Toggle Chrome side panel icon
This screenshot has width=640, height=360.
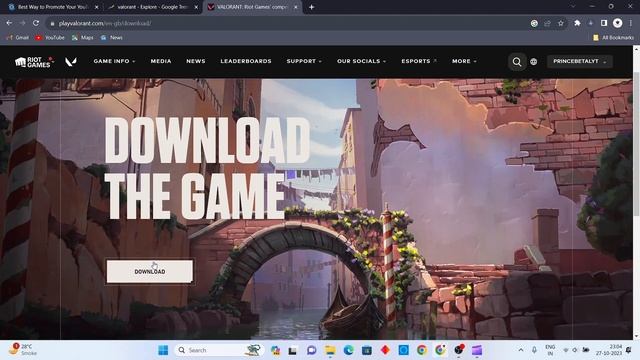tap(604, 23)
